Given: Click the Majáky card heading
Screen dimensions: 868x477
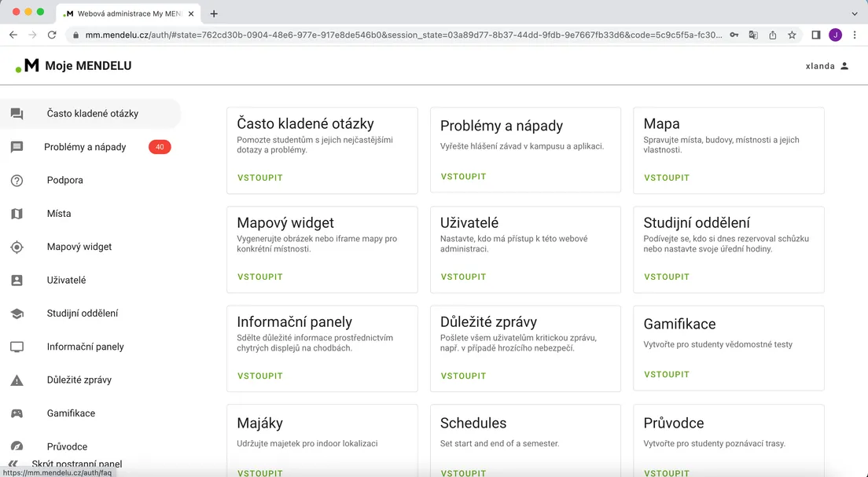Looking at the screenshot, I should pyautogui.click(x=259, y=423).
